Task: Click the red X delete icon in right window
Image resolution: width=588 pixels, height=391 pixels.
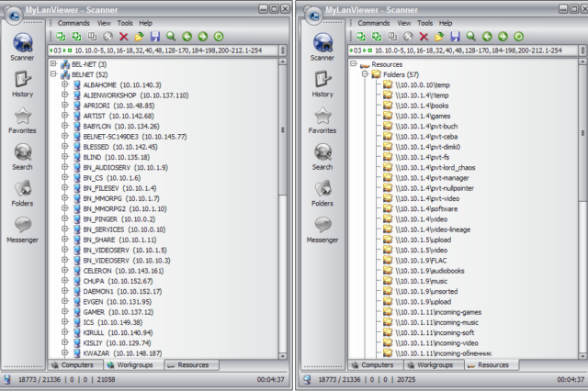Action: [x=424, y=37]
